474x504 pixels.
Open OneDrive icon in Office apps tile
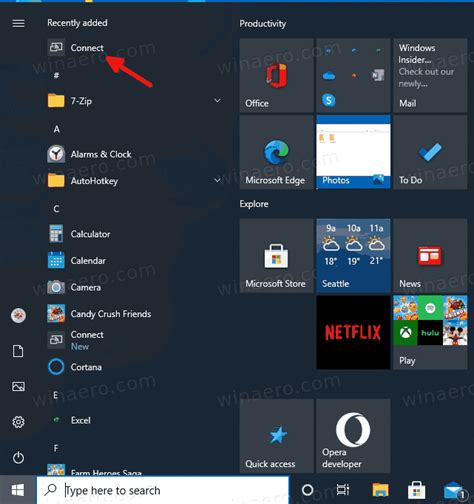329,76
